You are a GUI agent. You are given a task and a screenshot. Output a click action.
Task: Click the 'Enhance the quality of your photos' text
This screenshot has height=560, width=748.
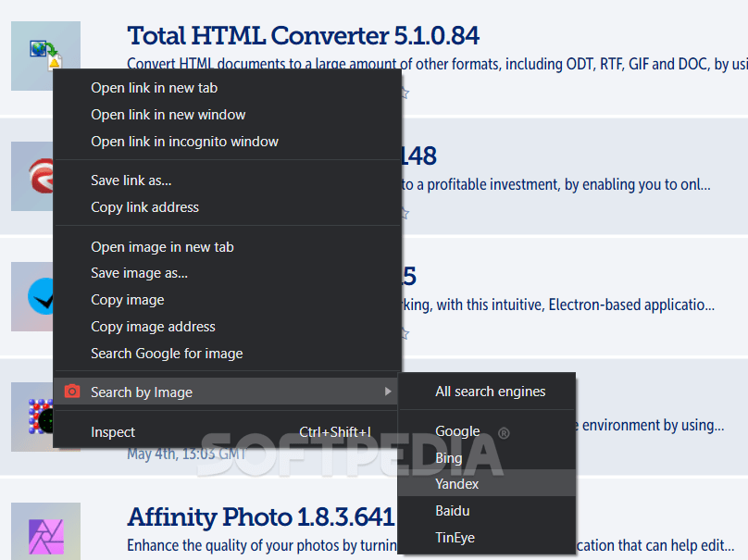(x=262, y=545)
